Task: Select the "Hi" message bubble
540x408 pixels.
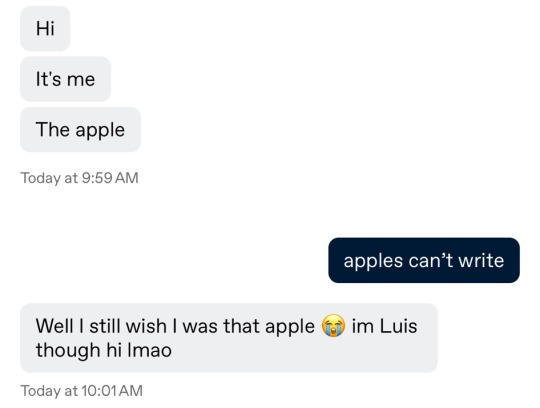Action: click(x=45, y=29)
